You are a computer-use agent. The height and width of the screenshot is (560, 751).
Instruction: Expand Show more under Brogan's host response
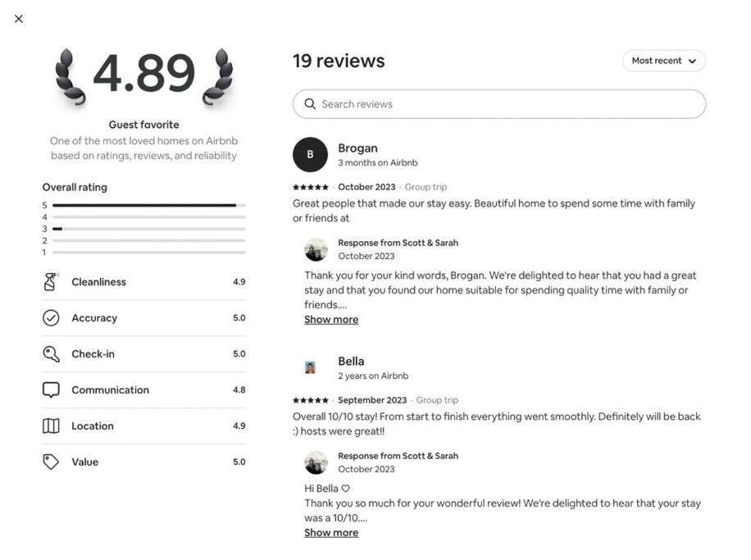click(331, 320)
